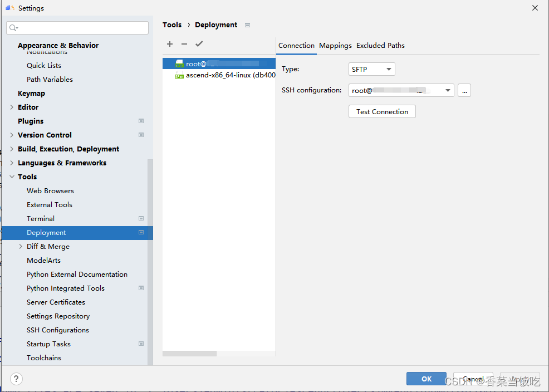549x392 pixels.
Task: Focus the settings search field
Action: click(x=77, y=28)
